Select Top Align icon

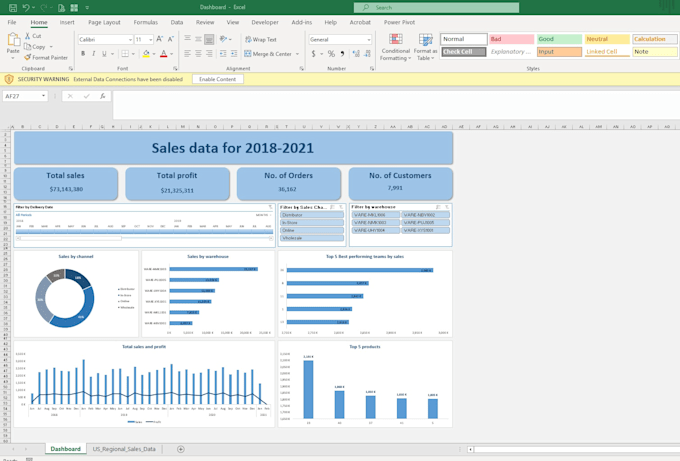point(187,39)
